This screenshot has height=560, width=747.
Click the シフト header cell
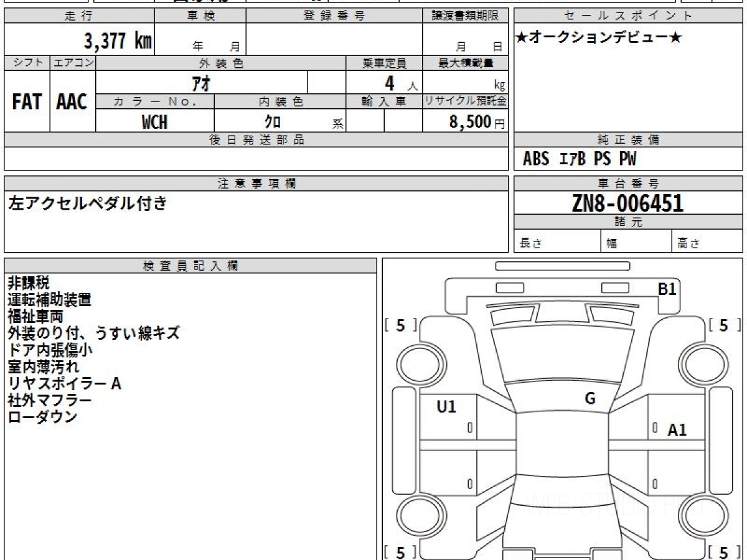point(27,63)
